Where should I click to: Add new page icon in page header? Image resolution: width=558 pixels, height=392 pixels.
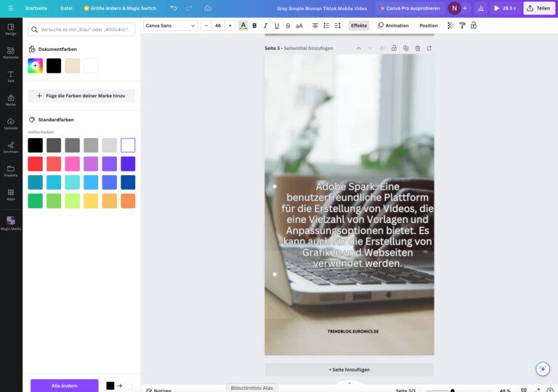[429, 48]
